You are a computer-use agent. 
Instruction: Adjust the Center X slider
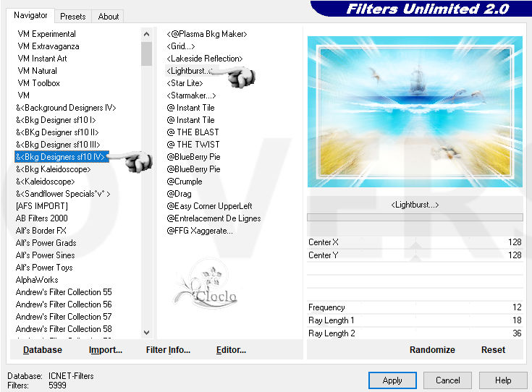[415, 242]
